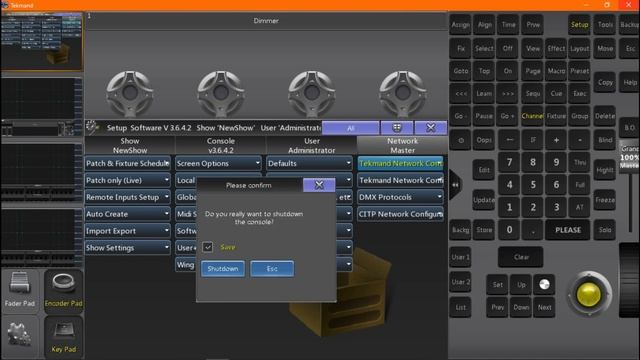Click the third encoder wheel

point(311,93)
